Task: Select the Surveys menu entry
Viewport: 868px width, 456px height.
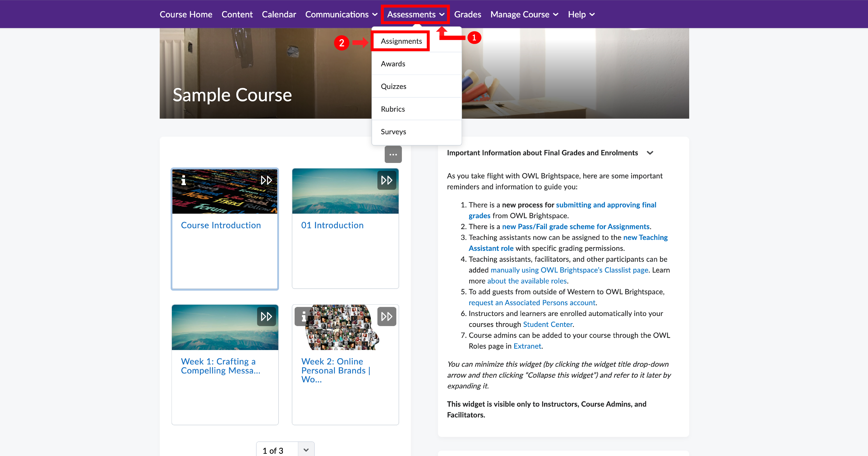Action: click(x=393, y=132)
